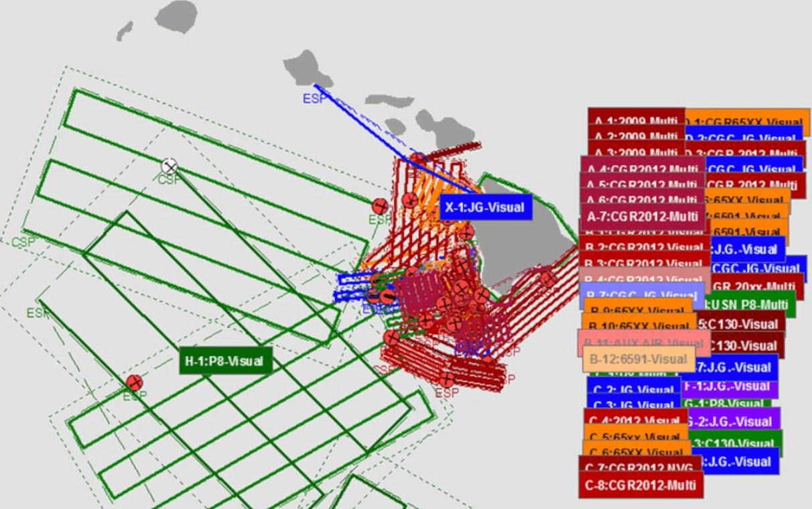Click the purple F-1:J.G.-Visual label
Image resolution: width=812 pixels, height=509 pixels.
pos(730,387)
